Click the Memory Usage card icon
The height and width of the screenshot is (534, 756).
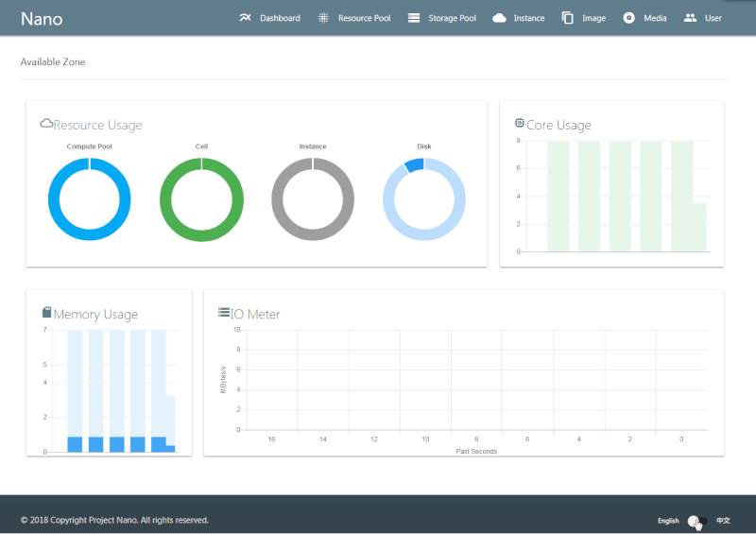click(x=47, y=313)
